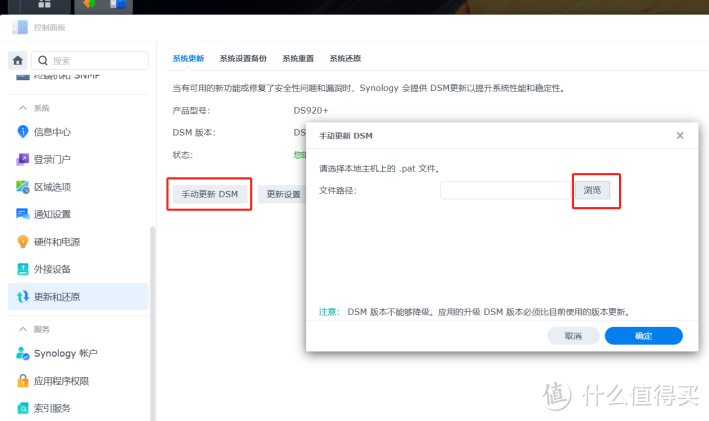The image size is (709, 421).
Task: Switch to the 系统重置 tab
Action: [298, 58]
